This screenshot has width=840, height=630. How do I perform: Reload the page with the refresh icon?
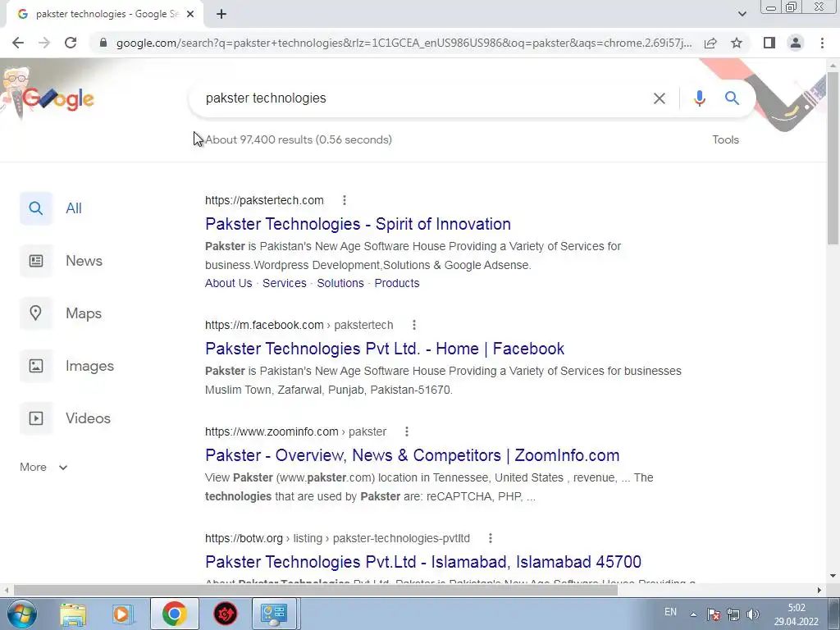tap(71, 43)
